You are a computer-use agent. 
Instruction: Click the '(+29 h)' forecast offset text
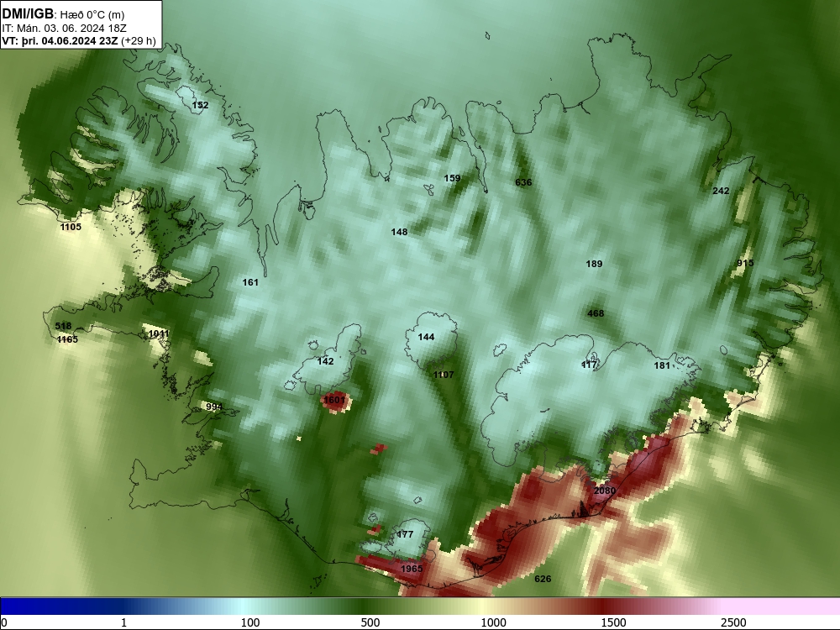pos(139,41)
